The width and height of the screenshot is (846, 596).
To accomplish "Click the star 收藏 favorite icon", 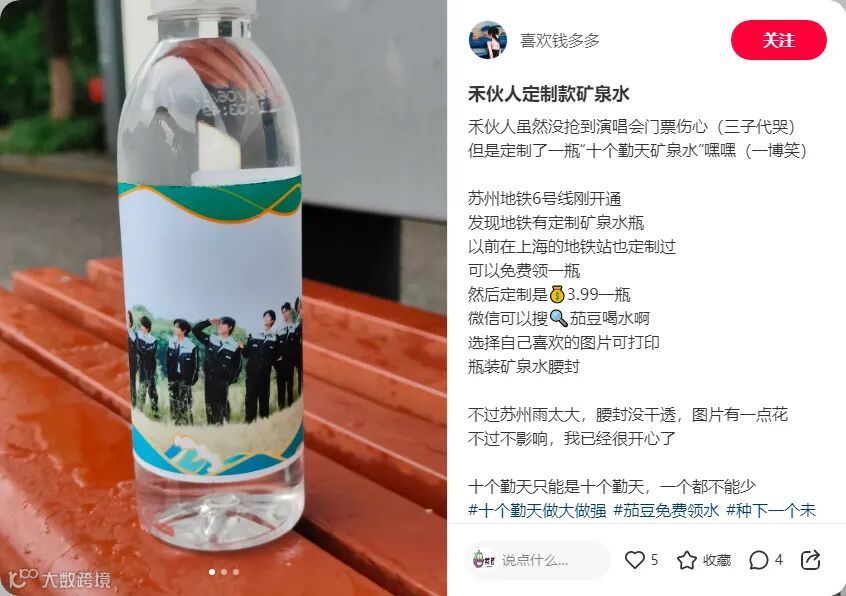I will click(686, 560).
